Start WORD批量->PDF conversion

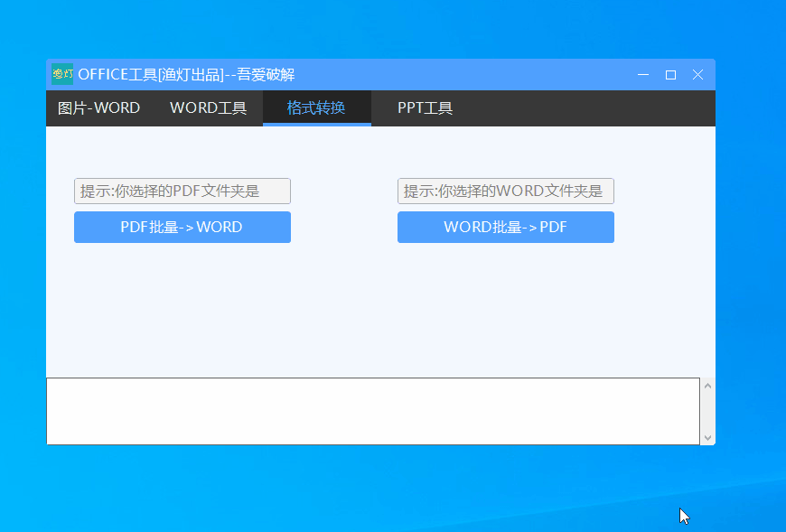(506, 227)
